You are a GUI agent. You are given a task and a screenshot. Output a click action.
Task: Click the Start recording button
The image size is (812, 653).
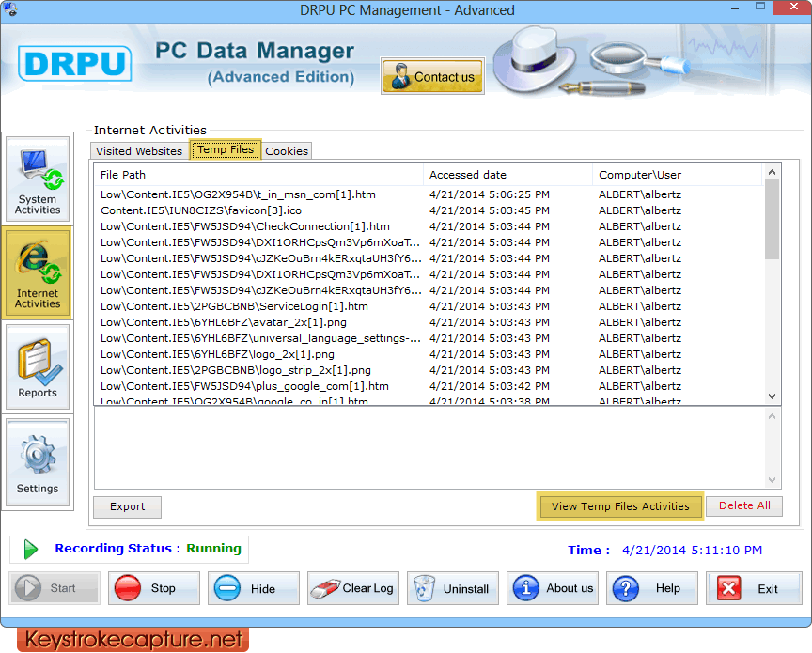(x=55, y=588)
